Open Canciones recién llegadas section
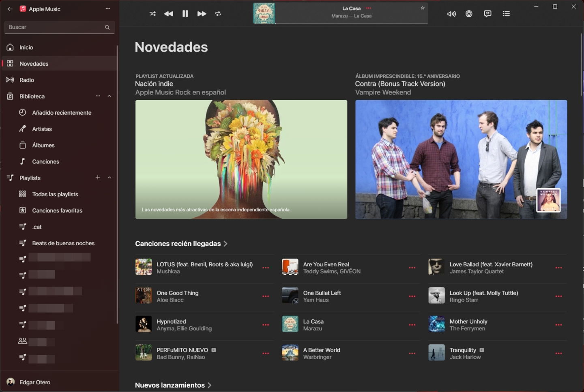 pos(181,244)
